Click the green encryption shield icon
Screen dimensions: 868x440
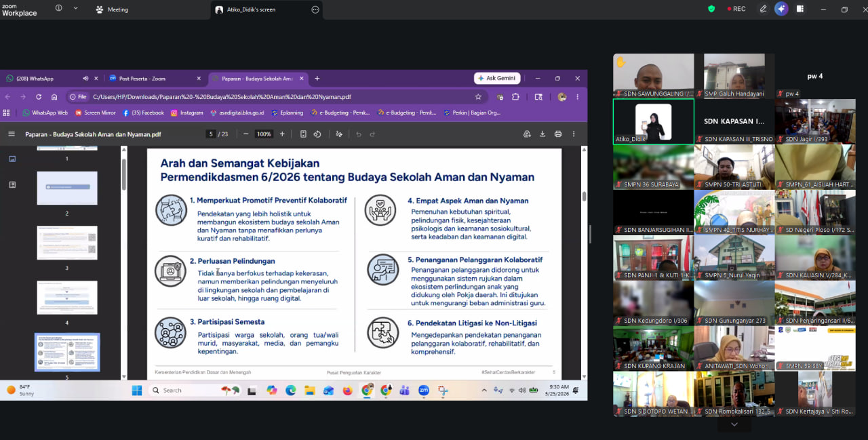711,9
